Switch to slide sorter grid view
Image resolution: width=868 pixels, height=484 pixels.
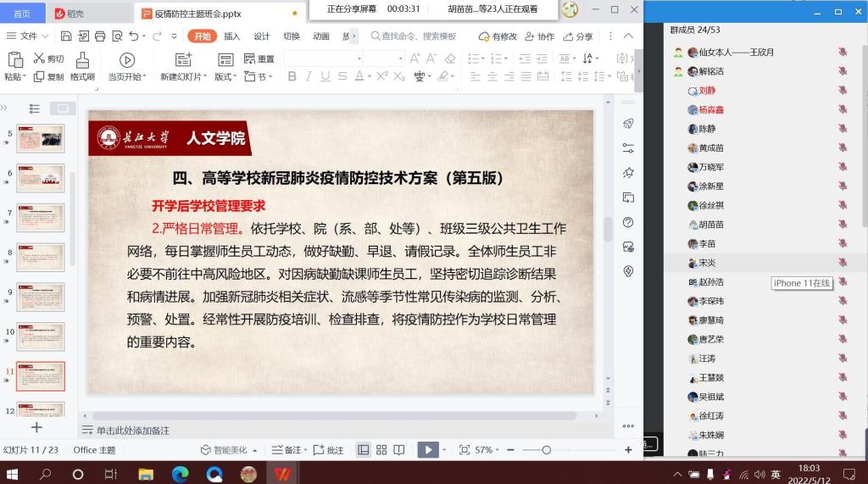tap(381, 450)
